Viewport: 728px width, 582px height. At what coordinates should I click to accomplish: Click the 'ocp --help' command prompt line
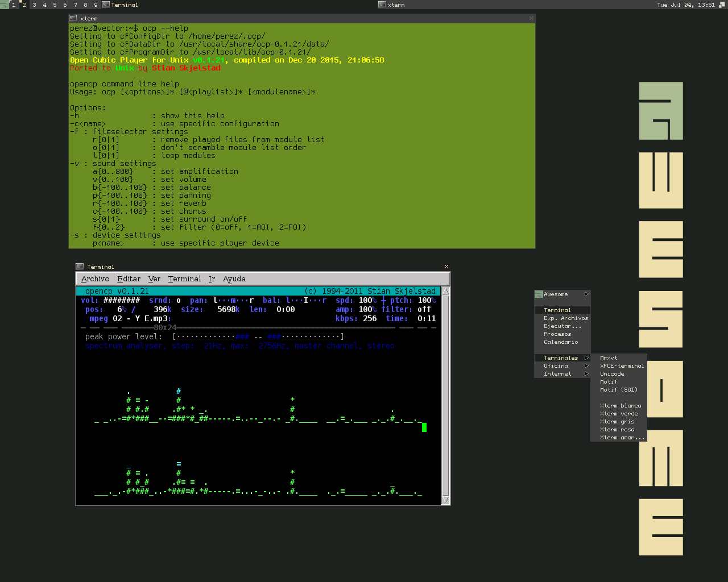point(129,28)
